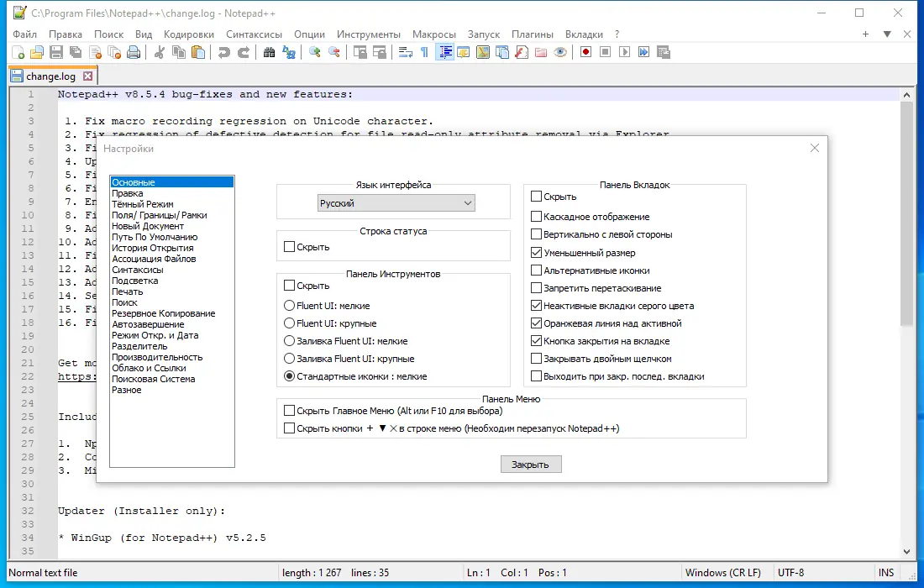924x588 pixels.
Task: Enable Вертикально с левой стороны checkbox
Action: coord(536,234)
